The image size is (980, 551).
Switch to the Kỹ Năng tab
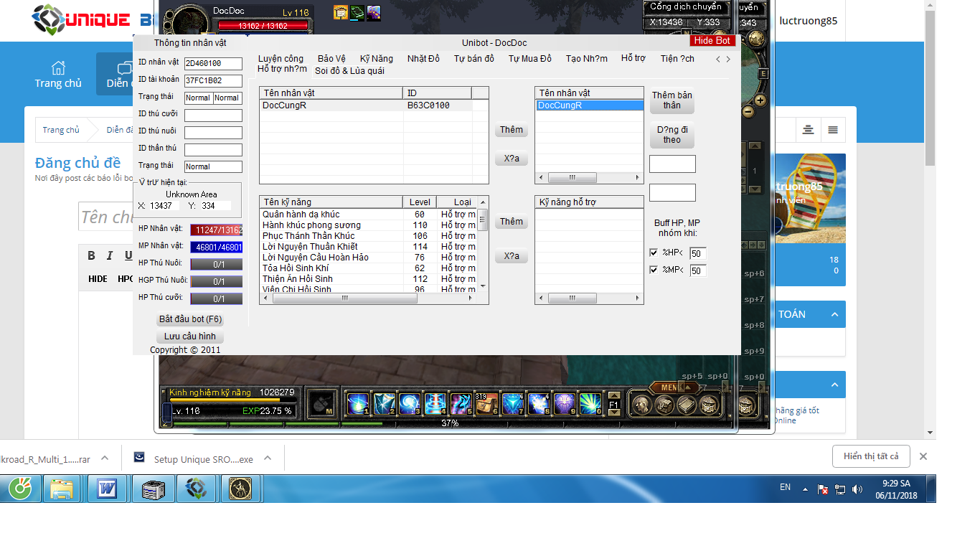(x=376, y=59)
